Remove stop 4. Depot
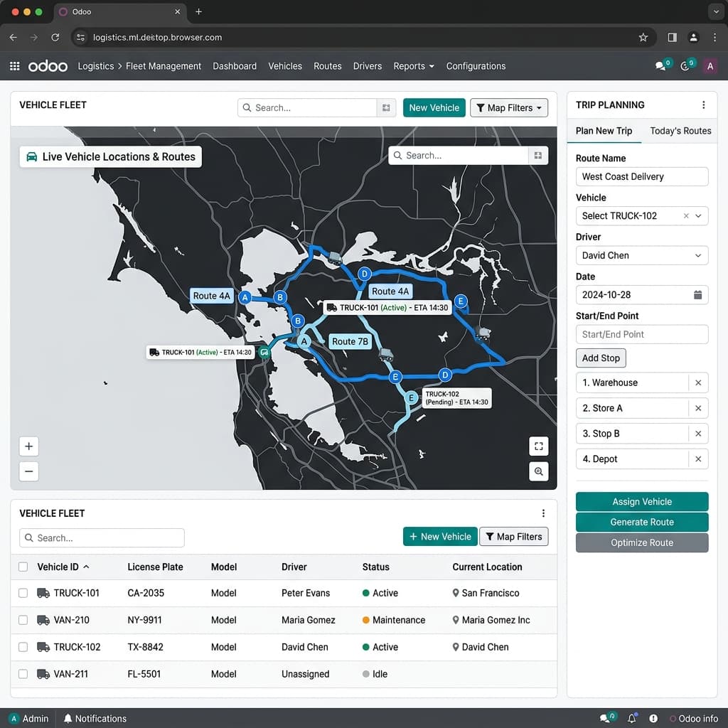 (698, 459)
